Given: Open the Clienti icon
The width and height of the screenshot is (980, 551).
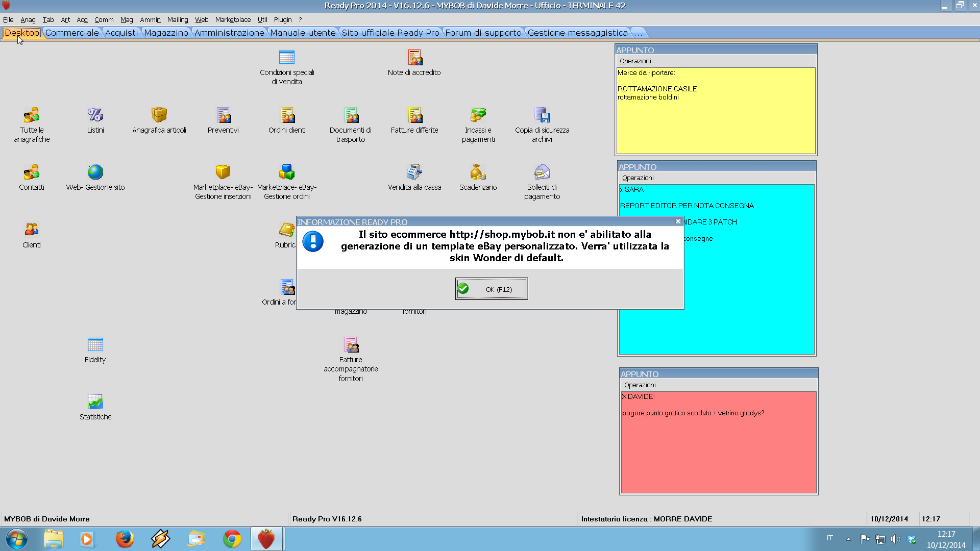Looking at the screenshot, I should tap(32, 230).
